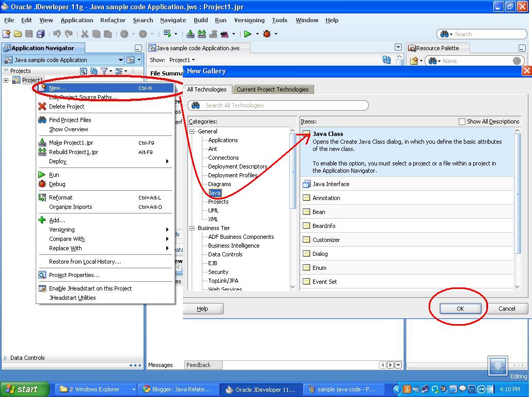Click OK in New Gallery dialog
The width and height of the screenshot is (532, 397).
pyautogui.click(x=460, y=309)
